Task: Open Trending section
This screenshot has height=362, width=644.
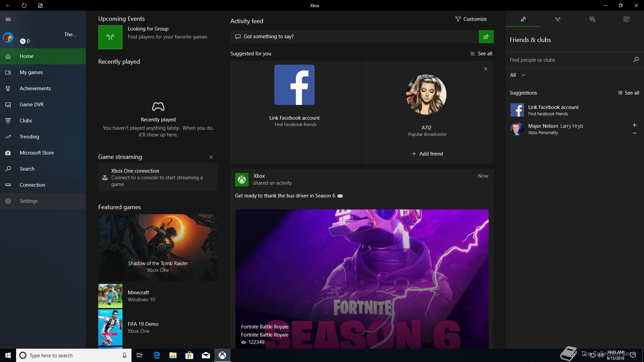Action: pos(43,137)
